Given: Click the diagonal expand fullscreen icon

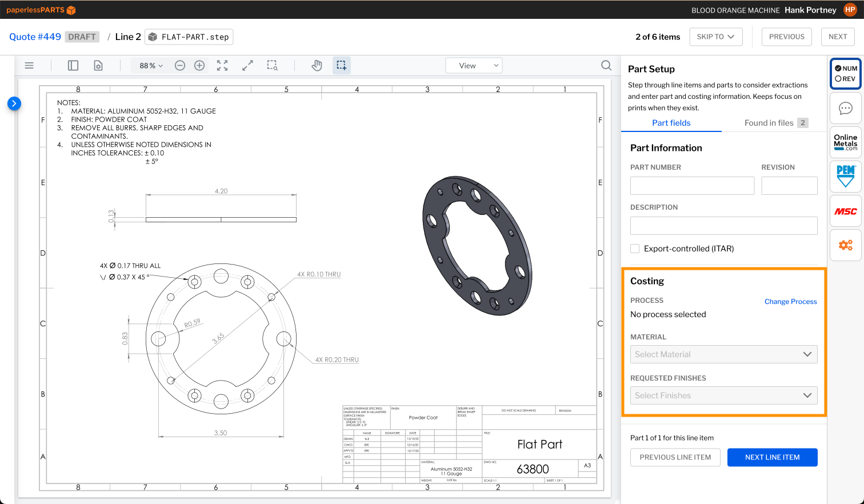Looking at the screenshot, I should click(x=247, y=66).
